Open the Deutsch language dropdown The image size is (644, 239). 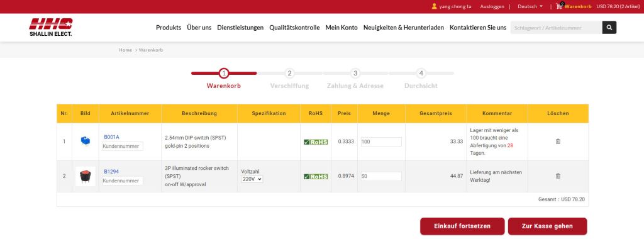tap(530, 6)
